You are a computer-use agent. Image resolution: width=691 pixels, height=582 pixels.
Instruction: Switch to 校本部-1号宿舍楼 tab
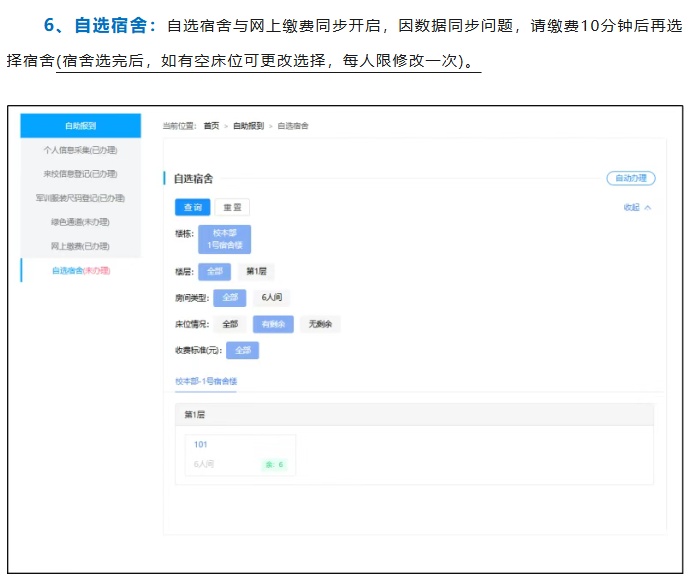tap(206, 381)
